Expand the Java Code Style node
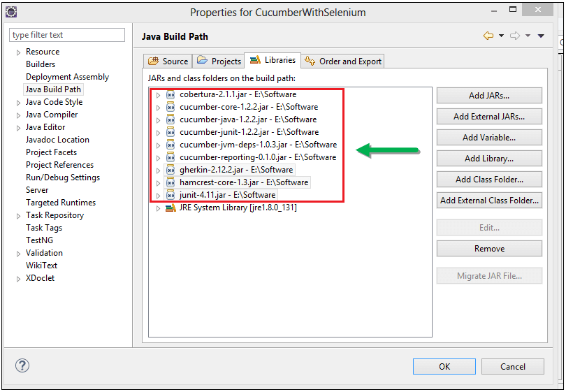 [x=18, y=103]
